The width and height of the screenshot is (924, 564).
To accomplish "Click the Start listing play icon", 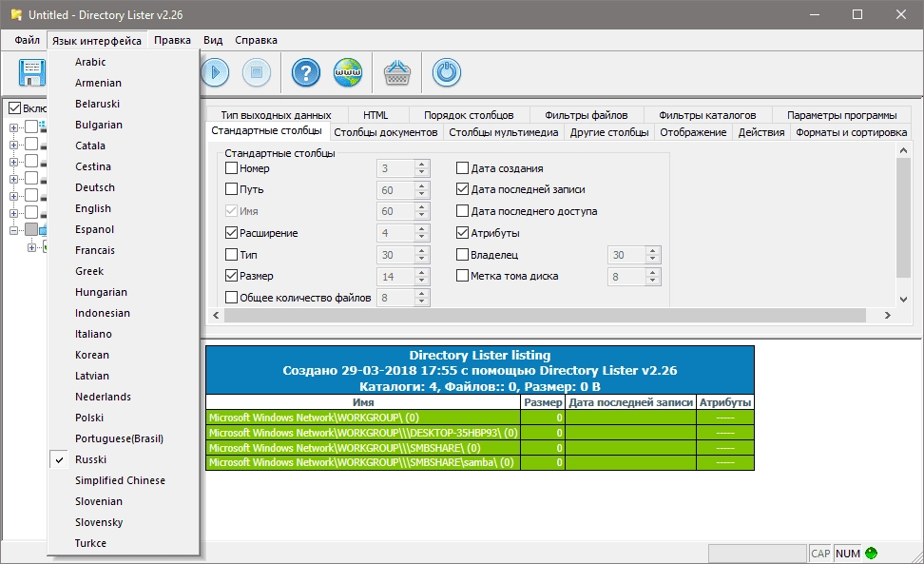I will (x=215, y=73).
